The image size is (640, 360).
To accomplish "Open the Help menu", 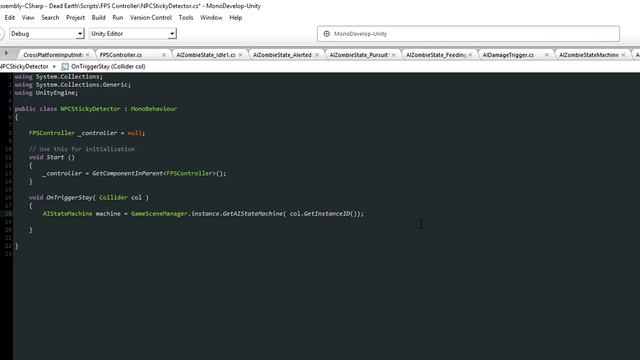I will pyautogui.click(x=236, y=18).
